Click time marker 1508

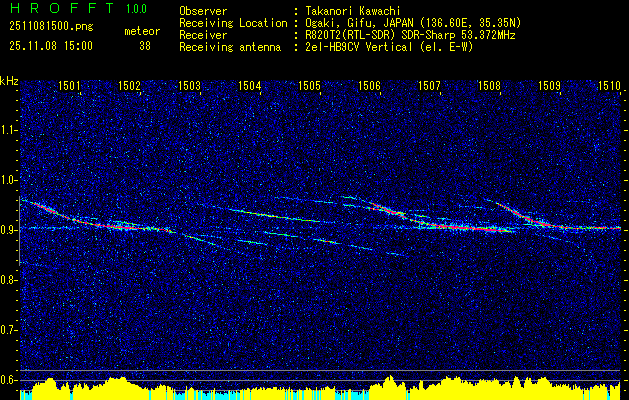(490, 86)
